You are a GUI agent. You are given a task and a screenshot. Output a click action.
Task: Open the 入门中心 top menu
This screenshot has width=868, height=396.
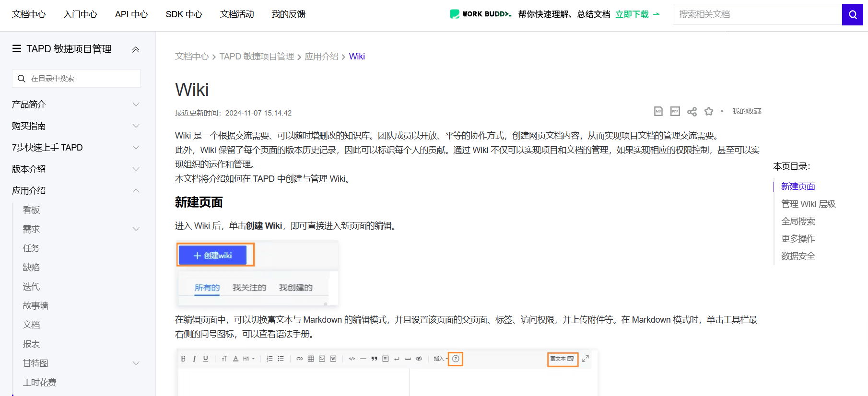[81, 14]
